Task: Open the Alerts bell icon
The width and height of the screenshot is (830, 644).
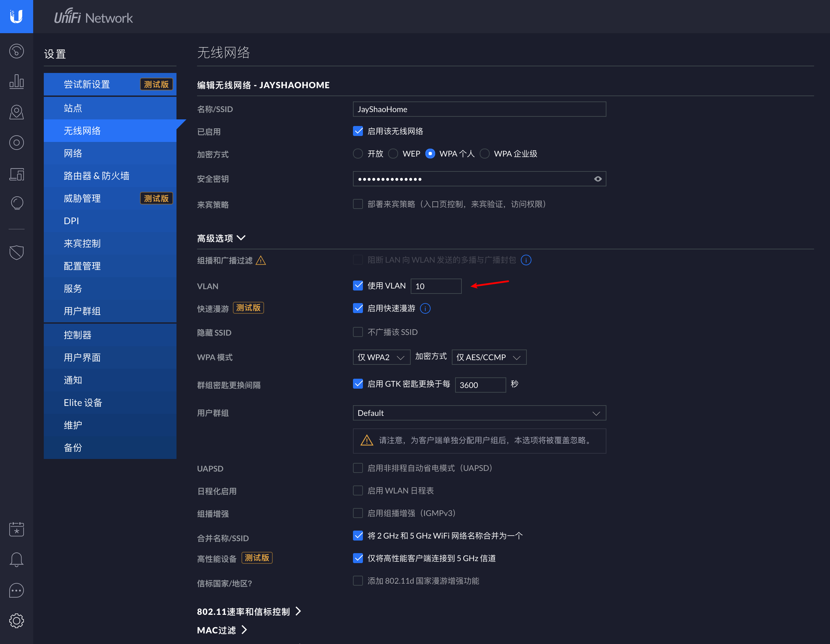Action: (16, 560)
